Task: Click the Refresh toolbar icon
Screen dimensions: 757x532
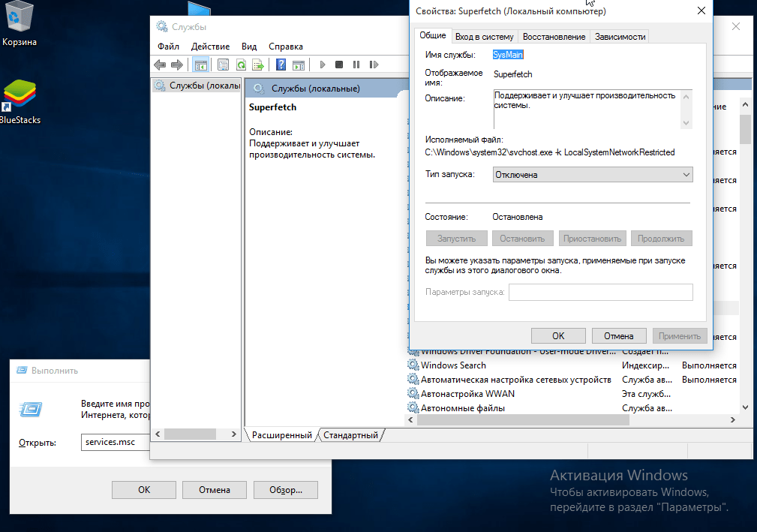Action: 241,65
